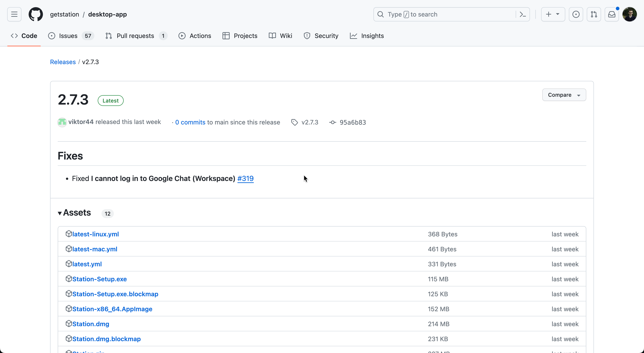The width and height of the screenshot is (644, 353).
Task: Open the Security tab
Action: point(321,36)
